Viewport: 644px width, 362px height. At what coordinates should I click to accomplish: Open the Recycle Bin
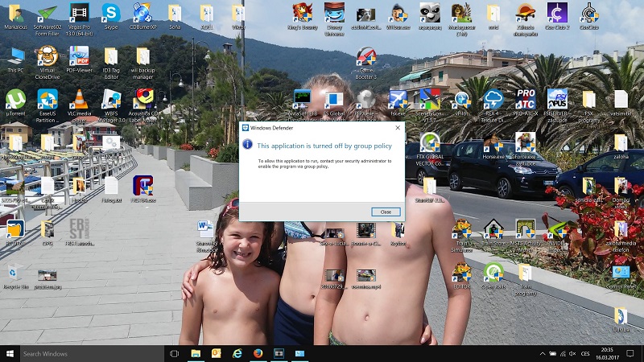click(x=15, y=273)
